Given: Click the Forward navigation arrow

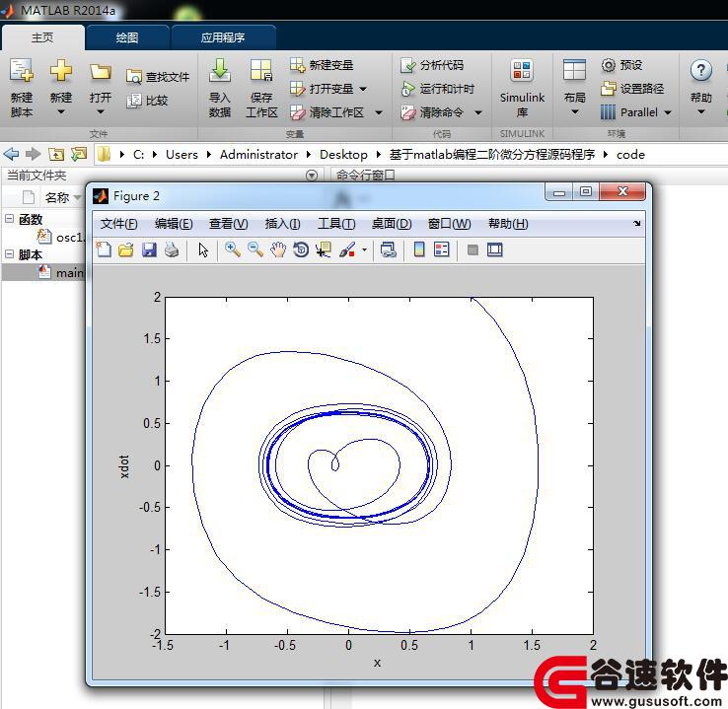Looking at the screenshot, I should (x=33, y=154).
